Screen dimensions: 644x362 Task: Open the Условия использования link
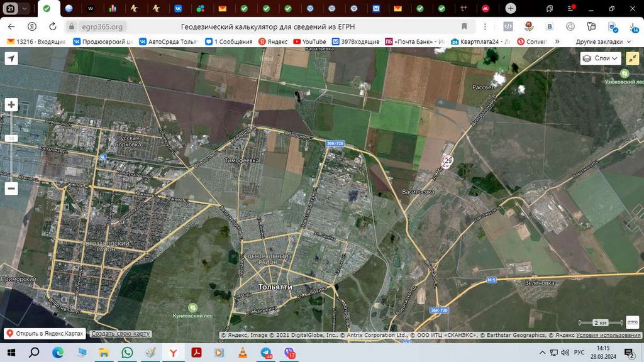pyautogui.click(x=608, y=335)
